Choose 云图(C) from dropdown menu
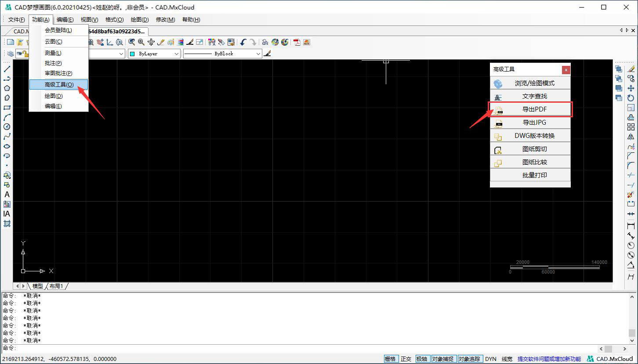This screenshot has height=364, width=638. pyautogui.click(x=58, y=42)
